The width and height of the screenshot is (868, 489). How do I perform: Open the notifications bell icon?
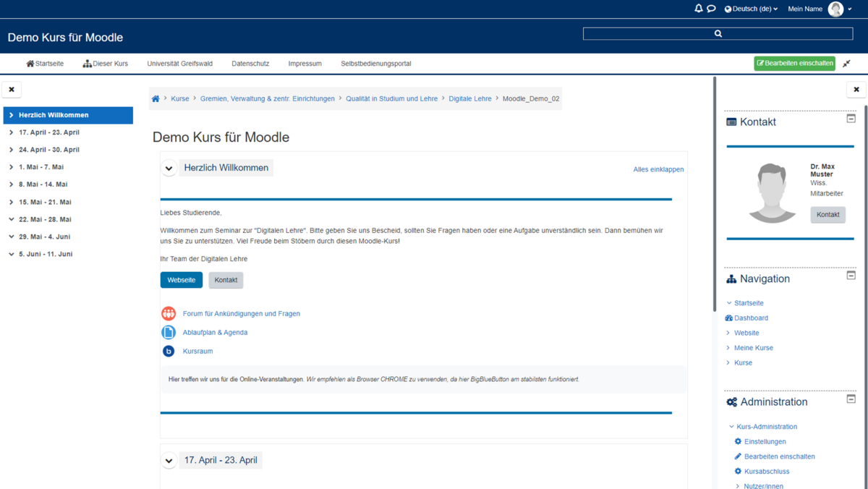[698, 9]
